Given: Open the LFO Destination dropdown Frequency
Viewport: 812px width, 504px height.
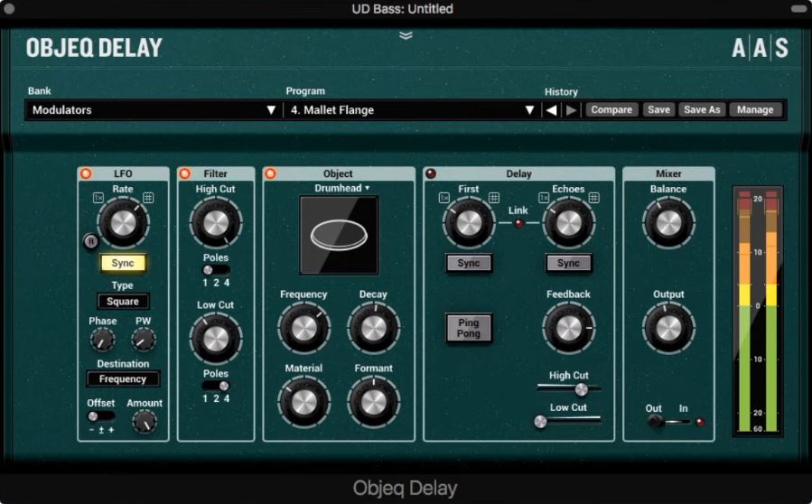Looking at the screenshot, I should tap(123, 379).
